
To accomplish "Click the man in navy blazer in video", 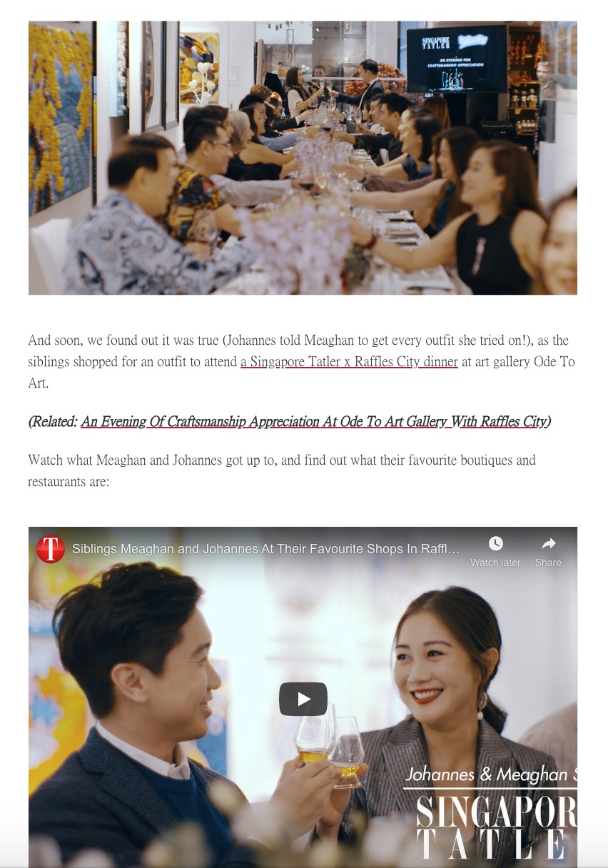I will 157,714.
